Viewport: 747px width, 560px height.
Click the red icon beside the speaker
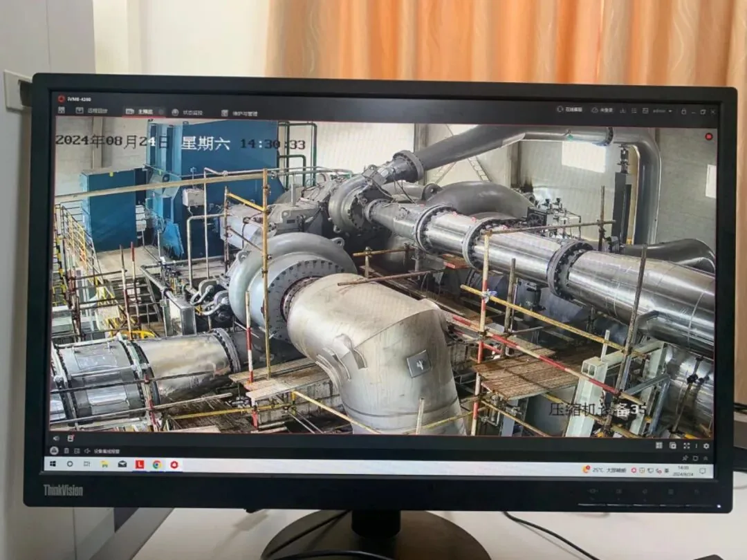point(71,438)
